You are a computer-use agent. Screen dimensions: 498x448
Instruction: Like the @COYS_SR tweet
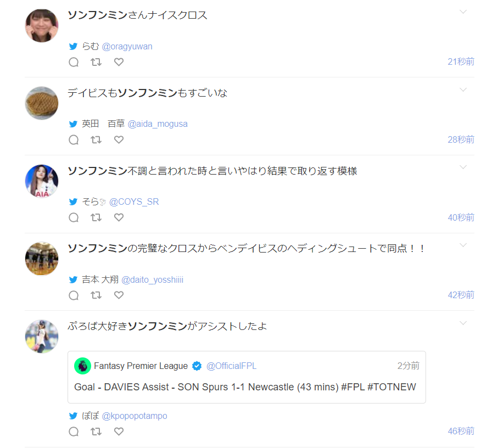(x=119, y=217)
